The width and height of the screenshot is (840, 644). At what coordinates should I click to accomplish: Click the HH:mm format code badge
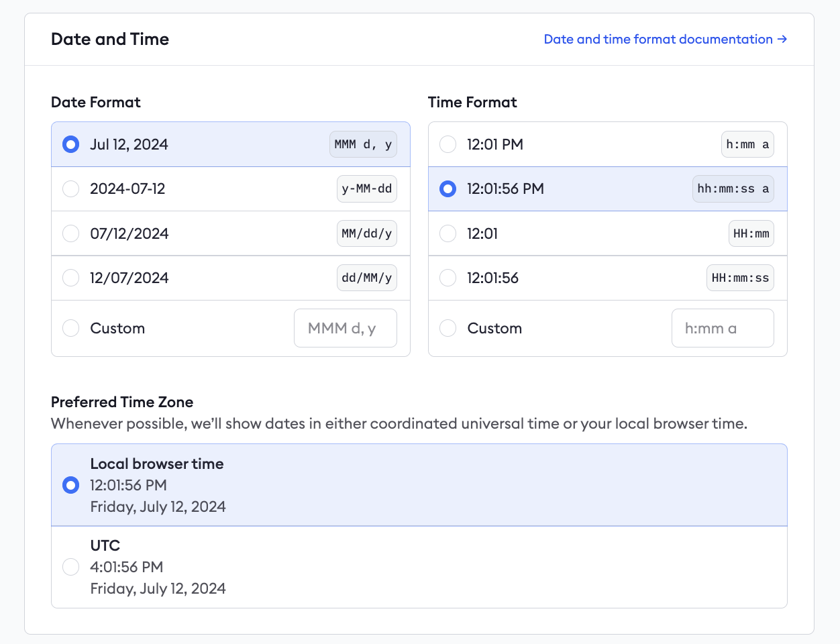[x=751, y=233]
